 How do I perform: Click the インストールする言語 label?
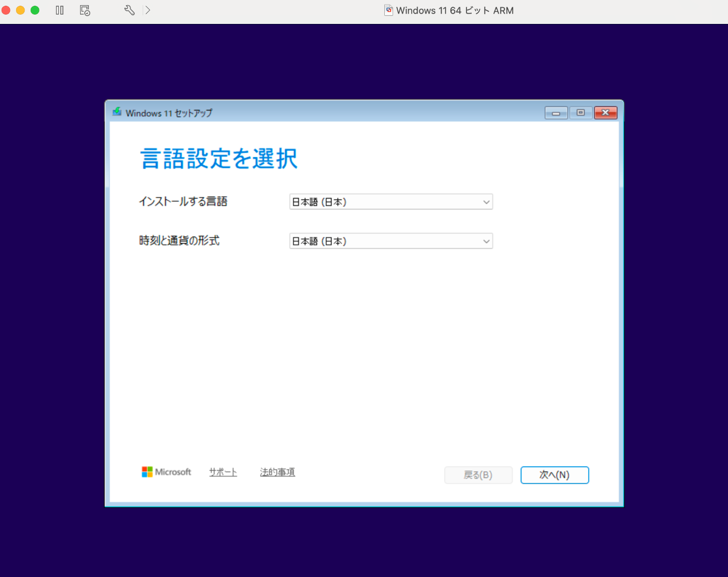[x=183, y=201]
